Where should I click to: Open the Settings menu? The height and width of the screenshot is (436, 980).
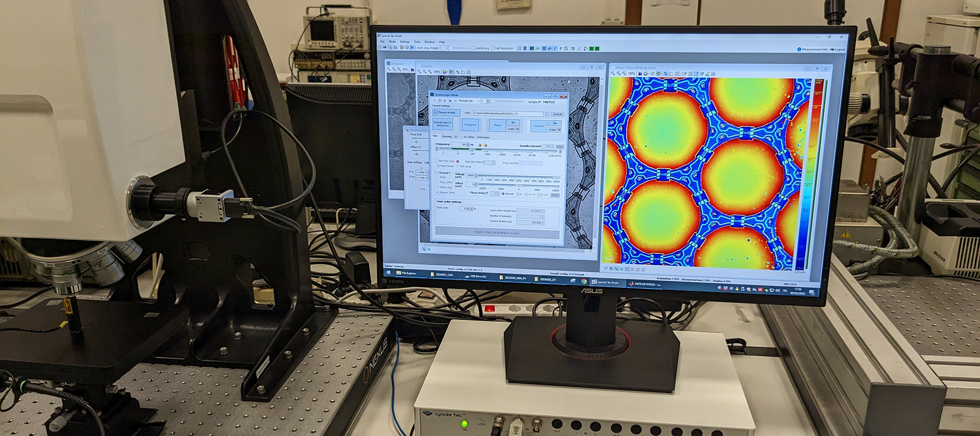[405, 41]
